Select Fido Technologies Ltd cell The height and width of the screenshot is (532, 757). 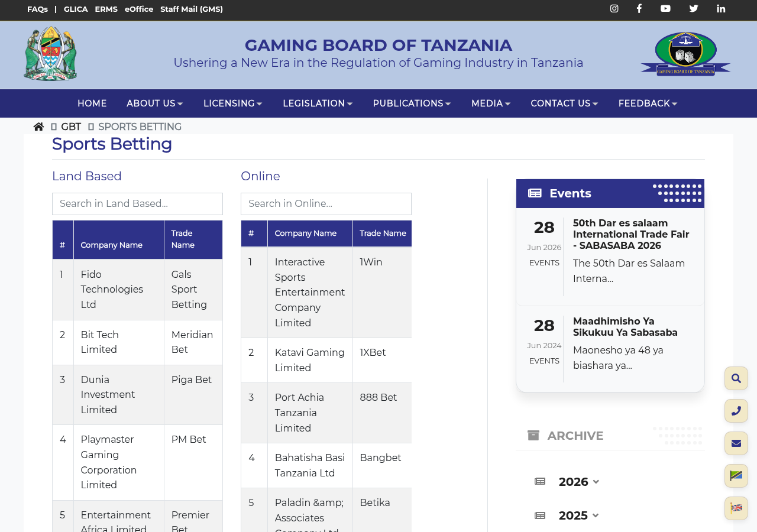(119, 290)
